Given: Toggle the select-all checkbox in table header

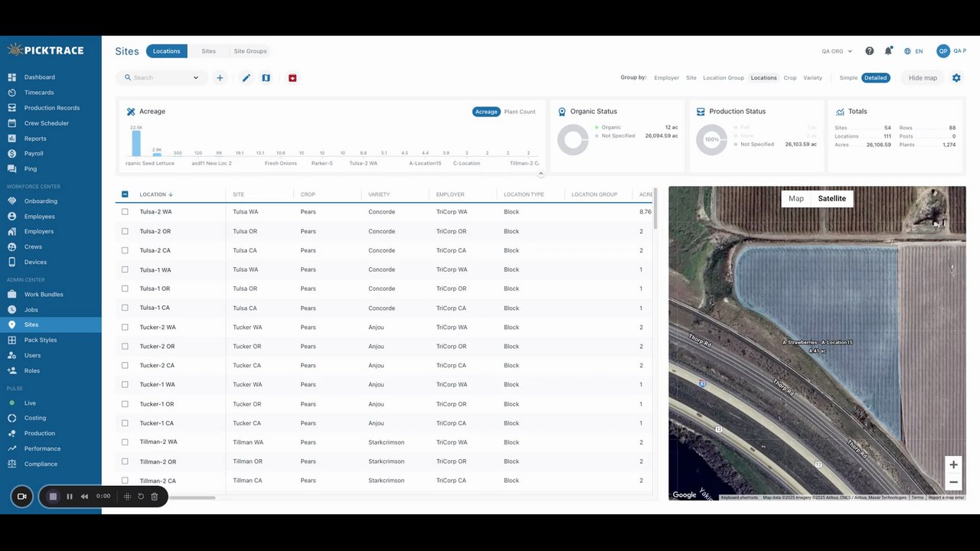Looking at the screenshot, I should [x=125, y=194].
